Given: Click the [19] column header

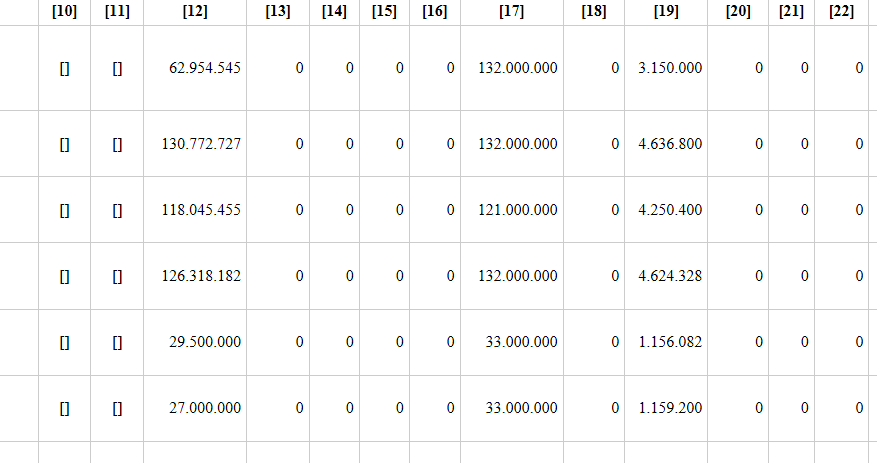Looking at the screenshot, I should (x=665, y=11).
